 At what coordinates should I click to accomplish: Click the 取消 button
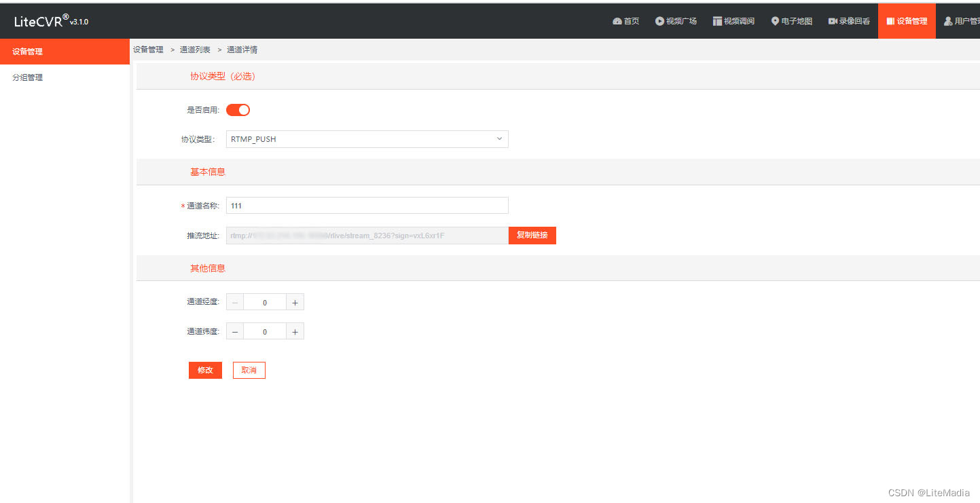click(x=249, y=370)
